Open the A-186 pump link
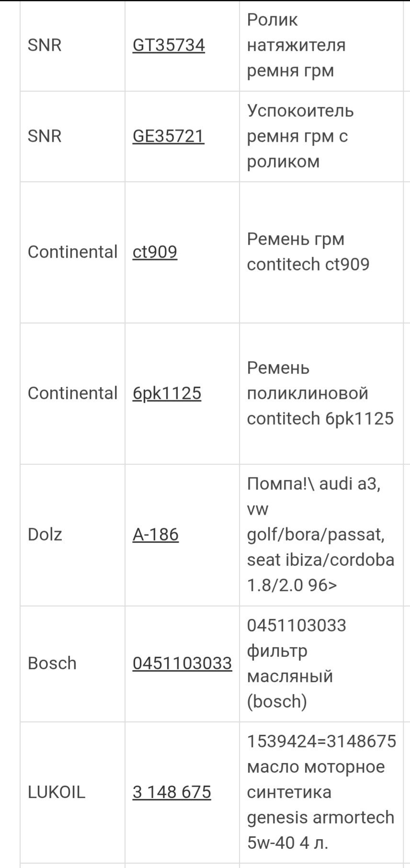410x868 pixels. [155, 534]
